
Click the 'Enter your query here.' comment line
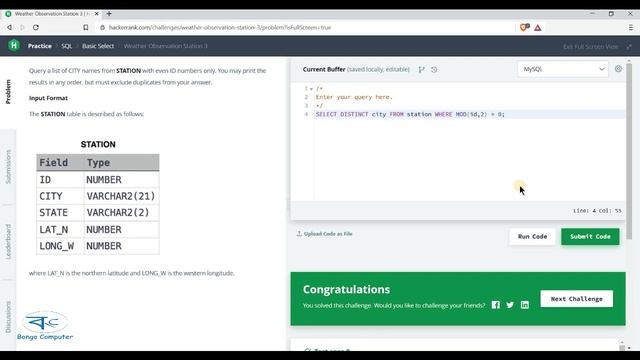point(354,97)
